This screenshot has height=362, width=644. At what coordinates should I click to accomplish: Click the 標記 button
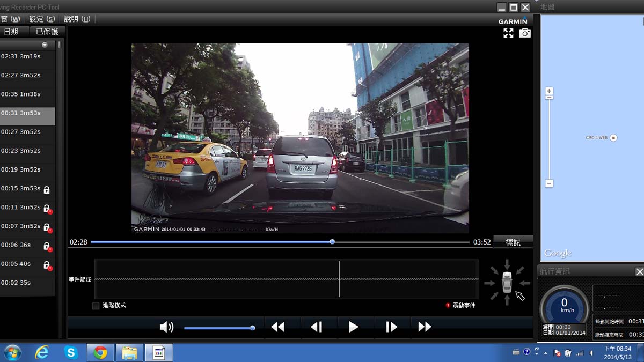point(513,242)
